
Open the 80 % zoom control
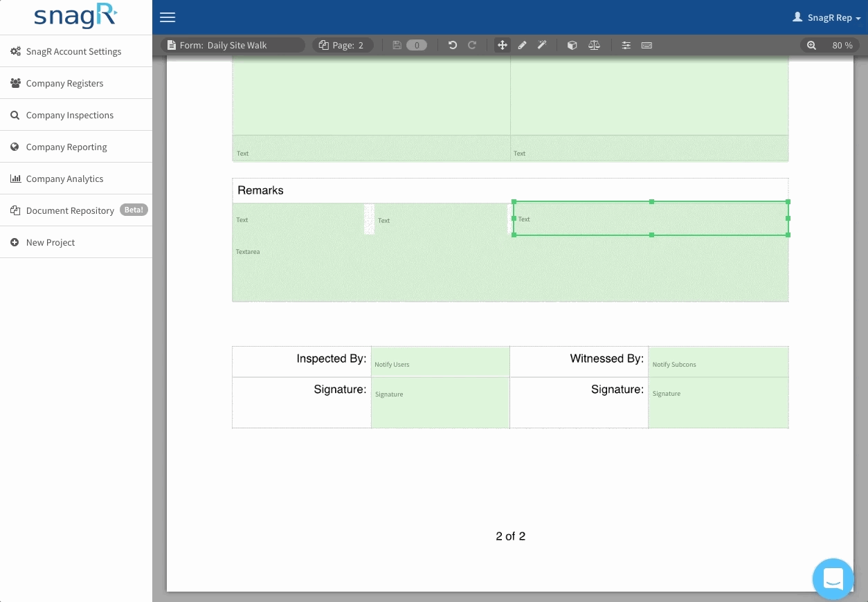(830, 45)
